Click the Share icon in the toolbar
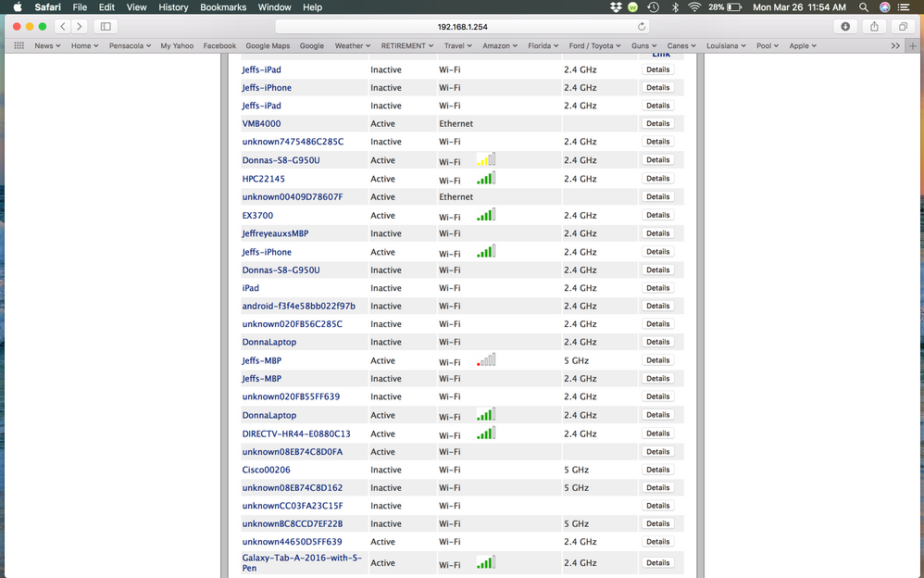 click(x=874, y=27)
